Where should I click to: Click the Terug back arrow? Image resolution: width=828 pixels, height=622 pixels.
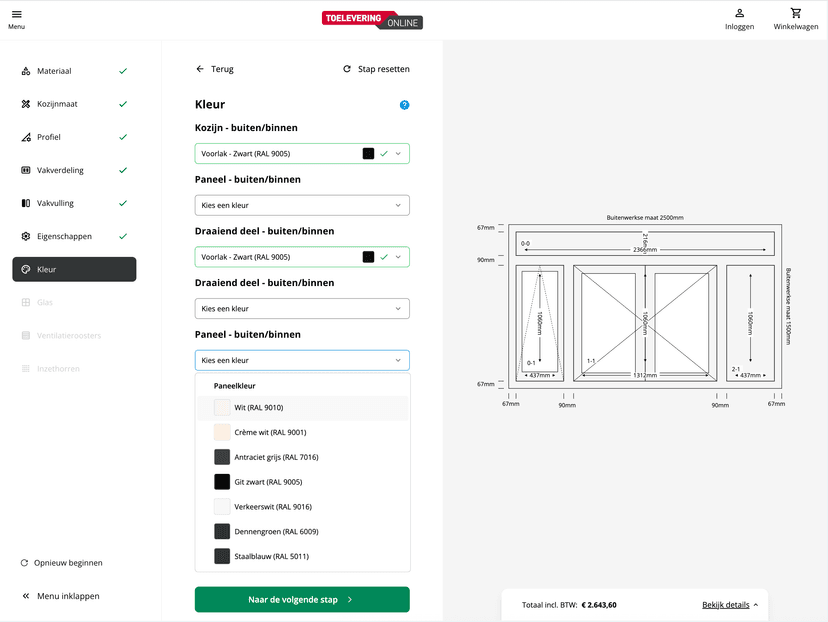click(200, 69)
